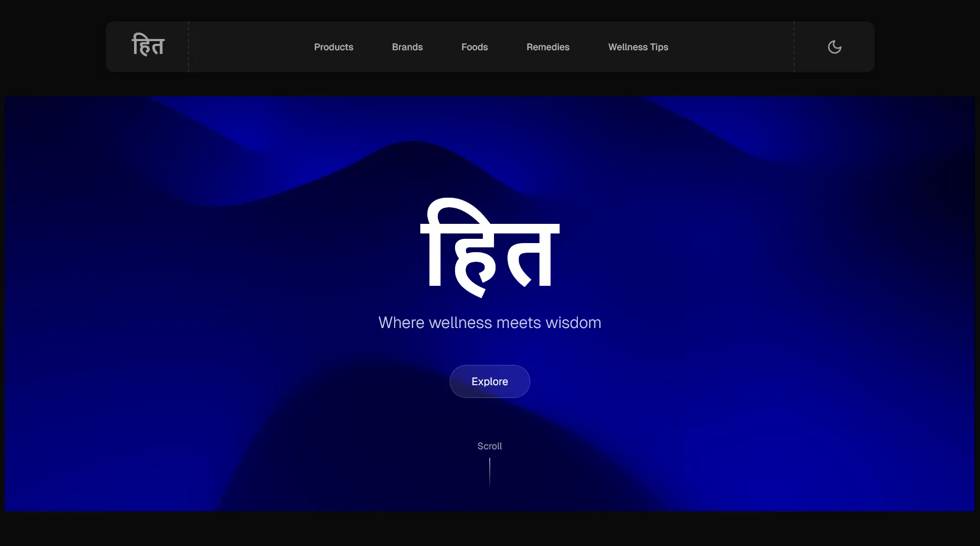
Task: Select Products from the navigation bar
Action: point(333,47)
